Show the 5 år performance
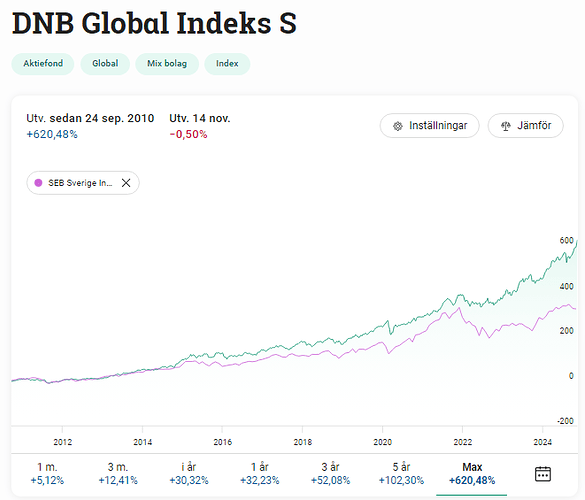This screenshot has width=585, height=500. pos(401,474)
